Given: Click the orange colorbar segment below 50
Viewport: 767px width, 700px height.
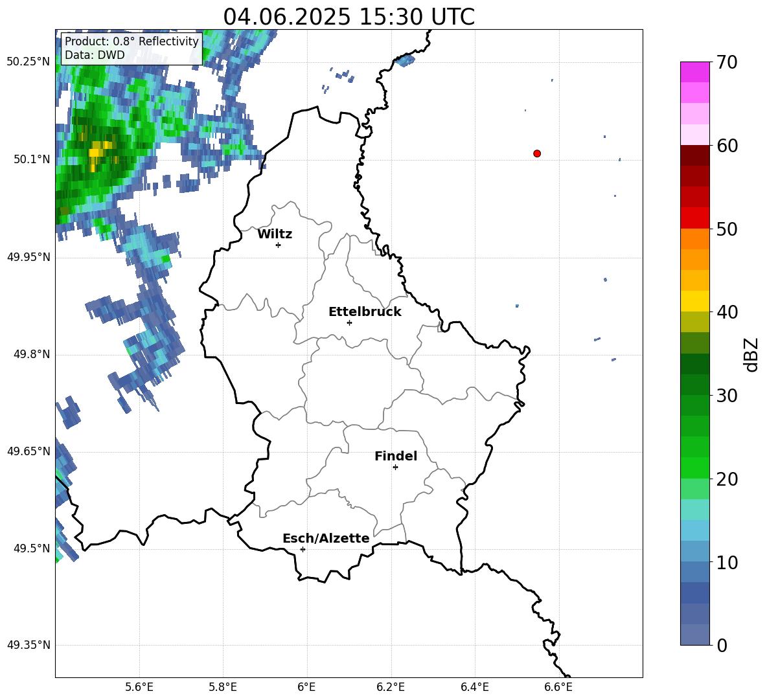Looking at the screenshot, I should tap(695, 238).
